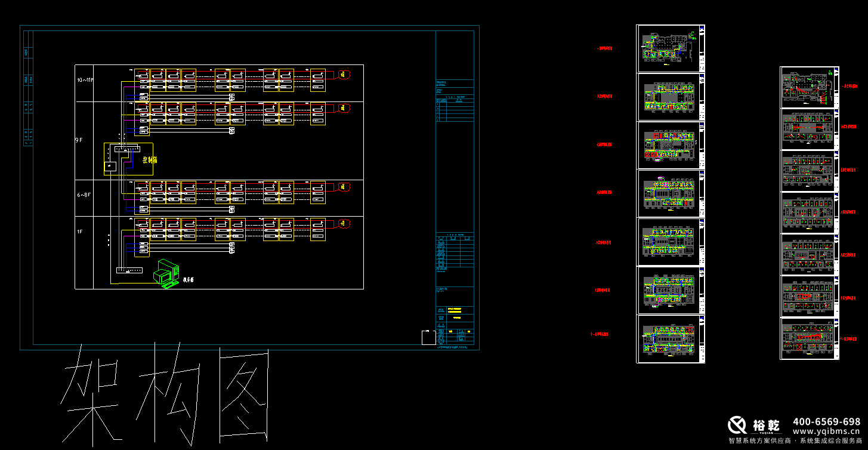The image size is (868, 450).
Task: Open the top floor plan in right column
Action: click(807, 87)
